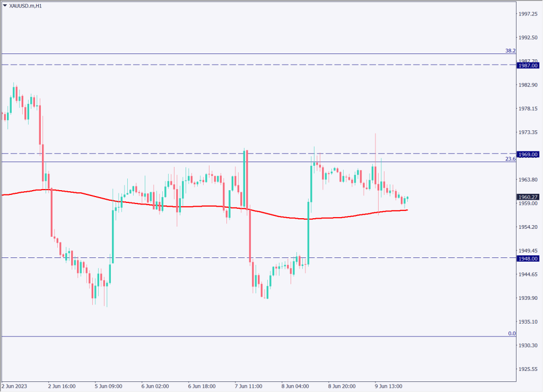This screenshot has height=392, width=543.
Task: Select the XAUUSD.m,H1 chart title label
Action: tap(25, 6)
